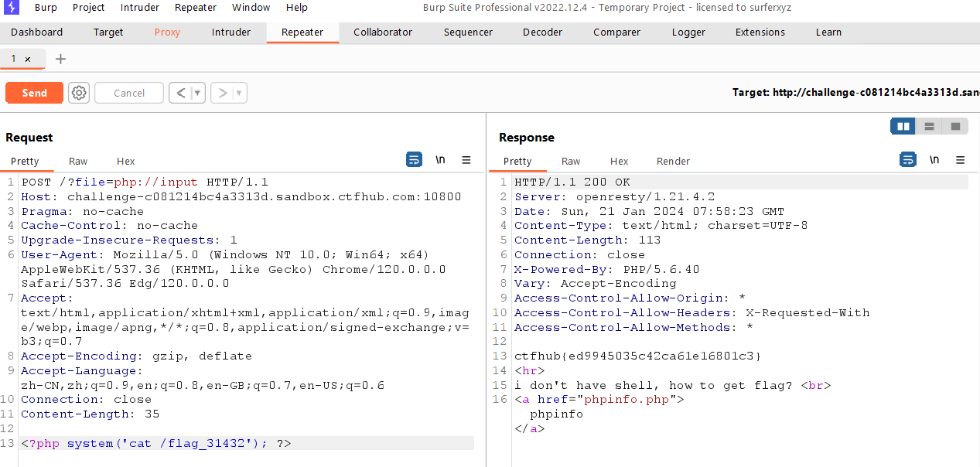Toggle word wrap icon in Response panel

(908, 160)
